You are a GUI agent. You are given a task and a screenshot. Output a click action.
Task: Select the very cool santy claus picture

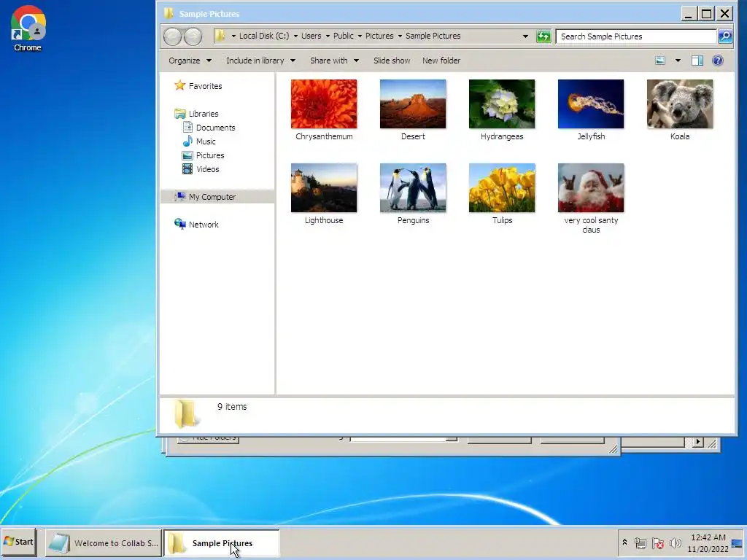coord(591,188)
